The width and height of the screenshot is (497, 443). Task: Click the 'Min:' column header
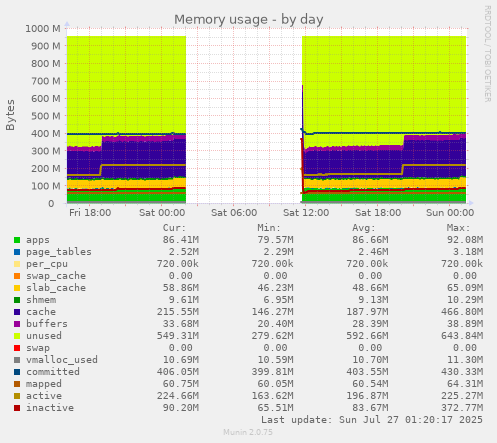[x=269, y=228]
